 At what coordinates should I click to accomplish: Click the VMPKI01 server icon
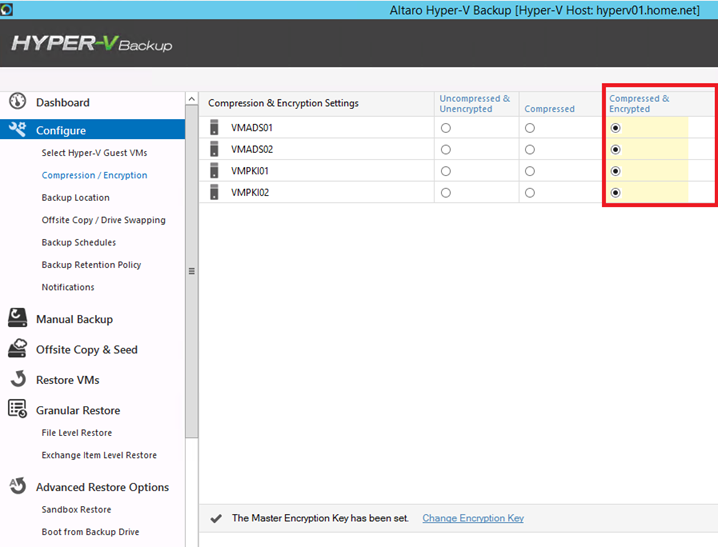[214, 170]
